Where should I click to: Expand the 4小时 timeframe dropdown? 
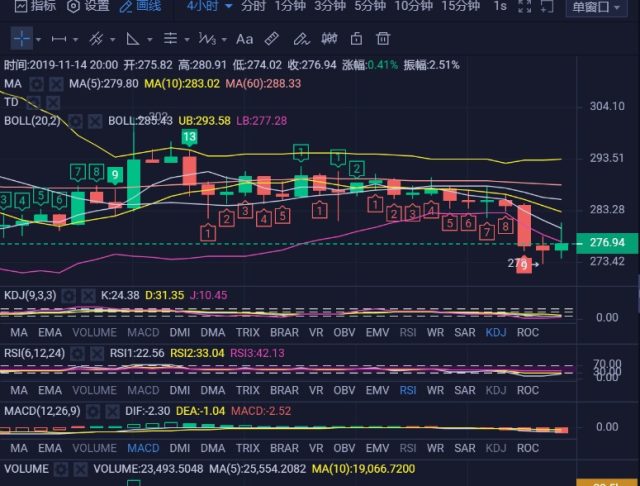pos(209,6)
